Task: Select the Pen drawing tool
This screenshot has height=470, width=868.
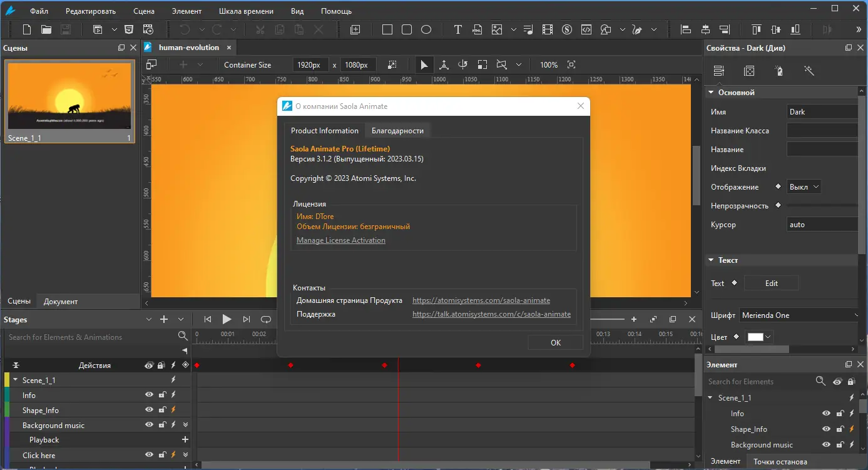Action: (638, 29)
